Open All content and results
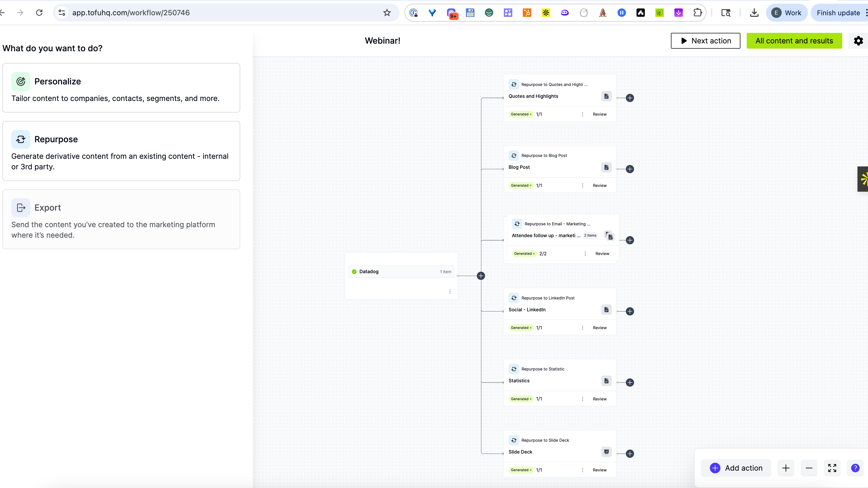The width and height of the screenshot is (868, 488). pos(794,41)
